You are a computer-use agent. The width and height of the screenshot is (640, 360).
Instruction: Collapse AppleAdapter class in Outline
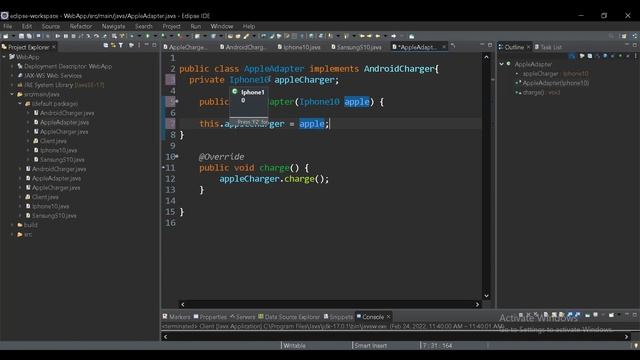click(502, 64)
